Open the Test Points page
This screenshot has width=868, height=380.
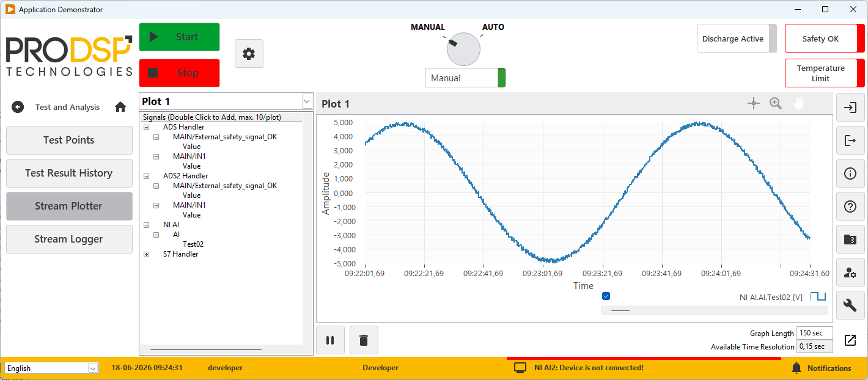point(69,140)
